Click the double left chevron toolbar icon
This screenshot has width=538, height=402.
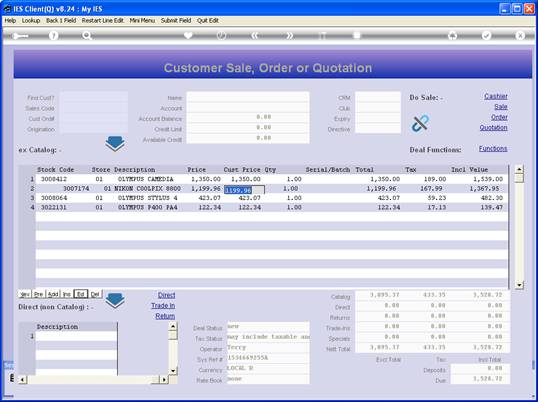pos(255,35)
